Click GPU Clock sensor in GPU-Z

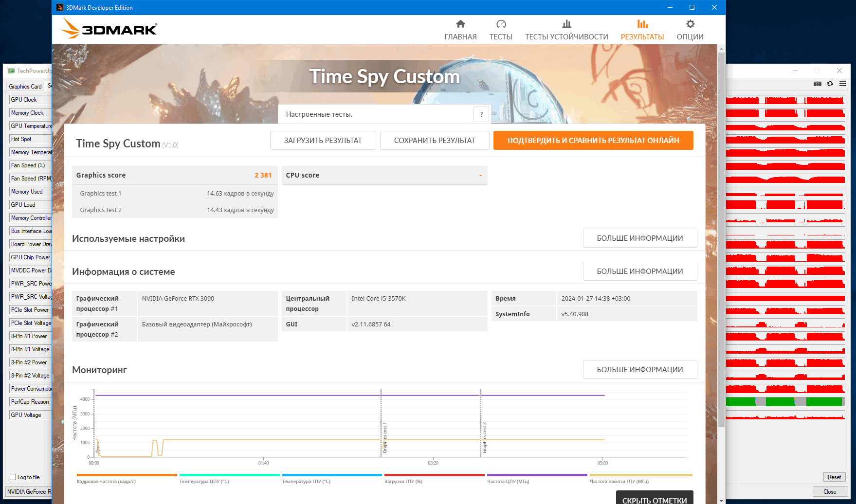pos(30,100)
